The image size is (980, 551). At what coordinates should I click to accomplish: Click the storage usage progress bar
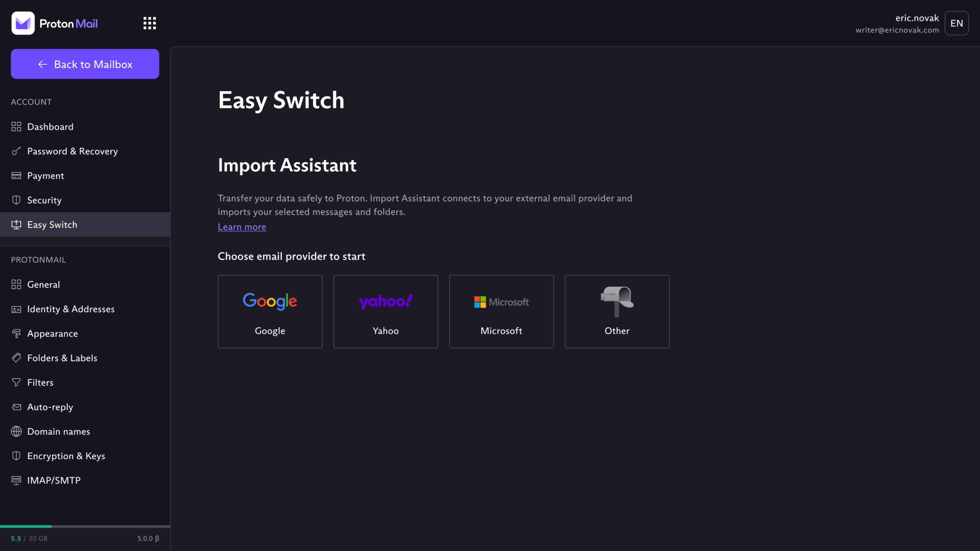(x=85, y=527)
